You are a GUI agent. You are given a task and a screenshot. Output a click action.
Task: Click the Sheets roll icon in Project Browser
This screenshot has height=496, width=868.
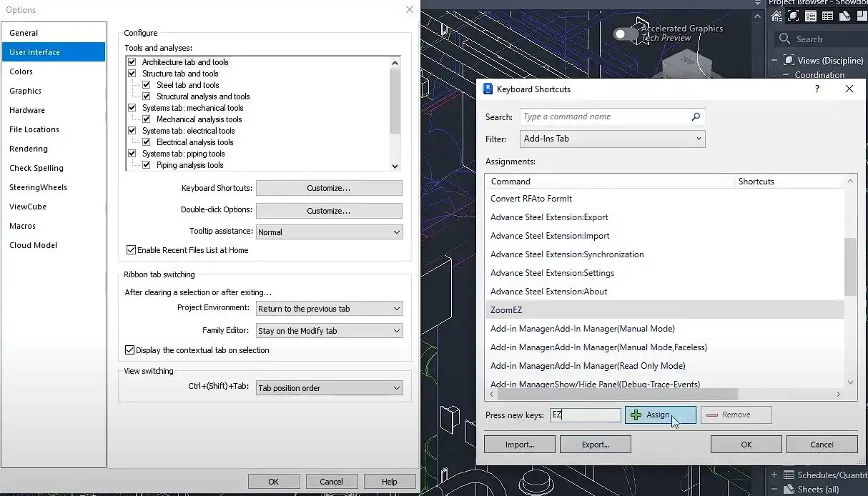pyautogui.click(x=845, y=16)
